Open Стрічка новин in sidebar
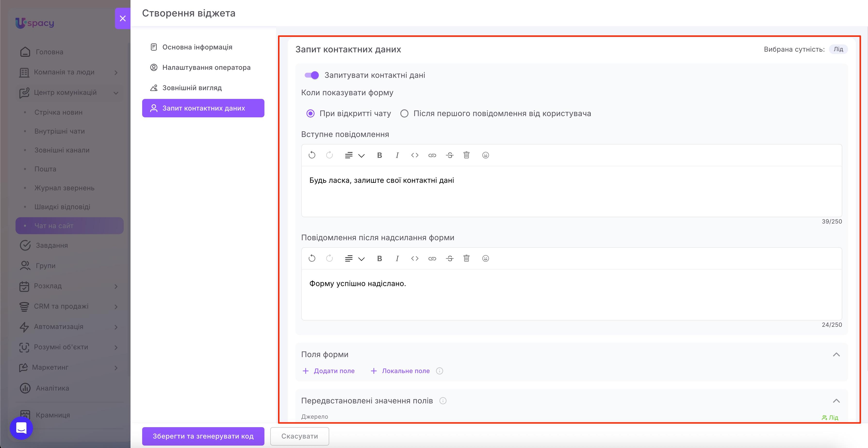The image size is (868, 448). [x=69, y=112]
